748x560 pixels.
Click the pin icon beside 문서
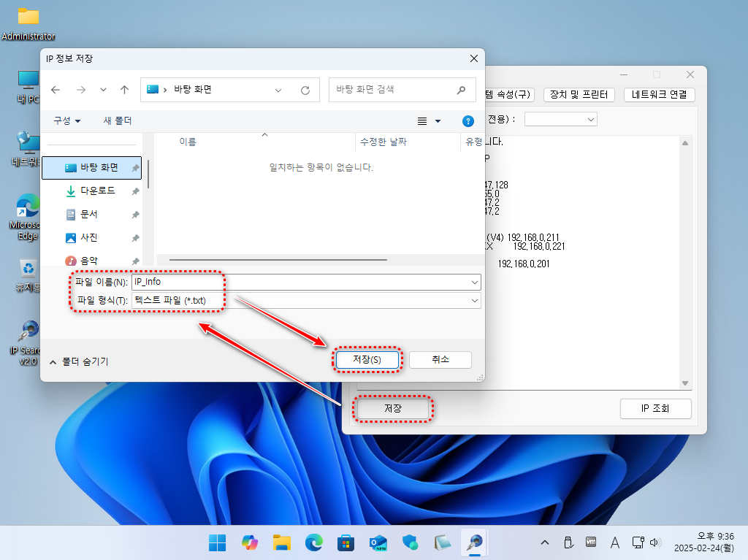[x=135, y=215]
